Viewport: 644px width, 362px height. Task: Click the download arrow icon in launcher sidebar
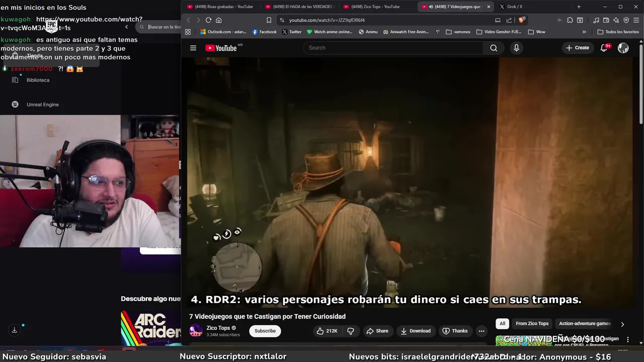pos(14,330)
